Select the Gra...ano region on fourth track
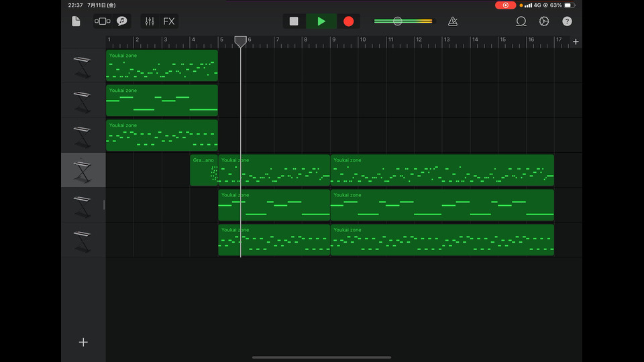644x362 pixels. click(x=204, y=170)
